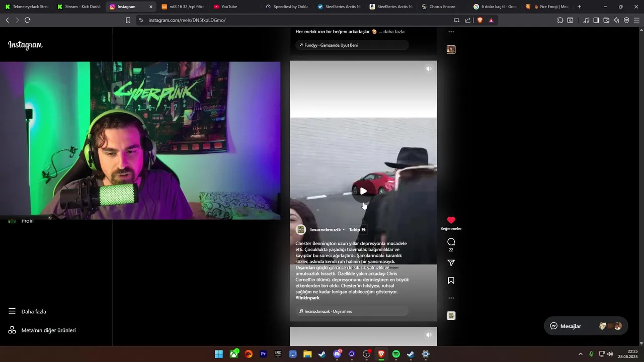644x362 pixels.
Task: Unlike the reel with the red heart
Action: 451,220
